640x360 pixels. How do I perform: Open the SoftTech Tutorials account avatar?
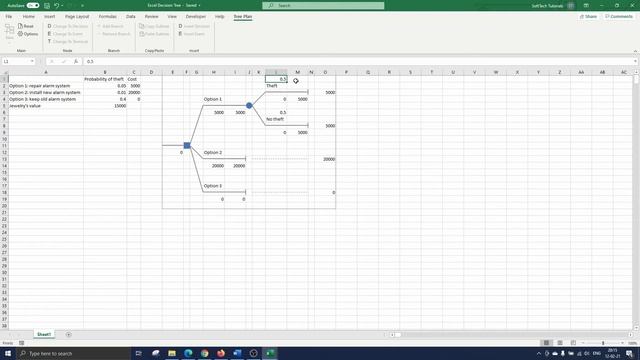571,6
